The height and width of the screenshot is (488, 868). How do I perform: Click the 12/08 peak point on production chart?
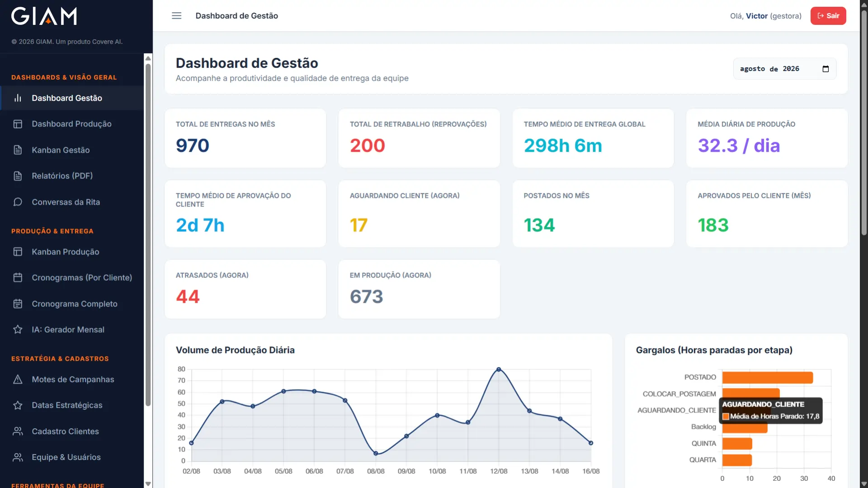click(x=499, y=370)
